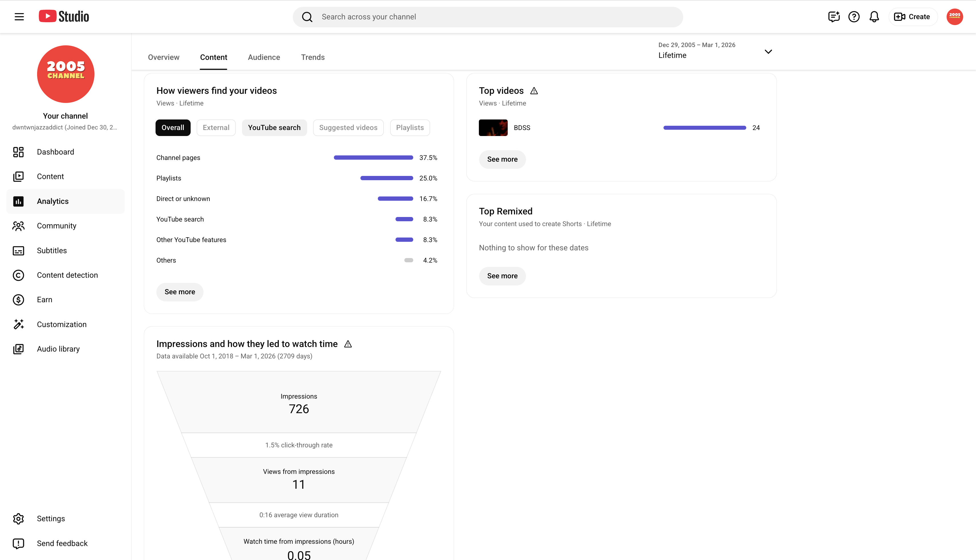The height and width of the screenshot is (560, 976).
Task: Click the Subtitles caption icon
Action: coord(18,250)
